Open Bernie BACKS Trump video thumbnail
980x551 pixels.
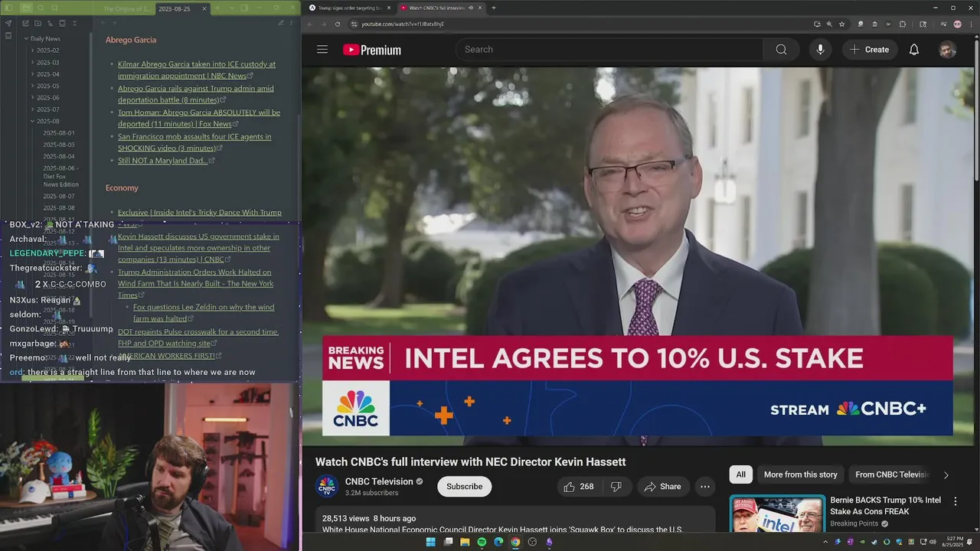[777, 514]
